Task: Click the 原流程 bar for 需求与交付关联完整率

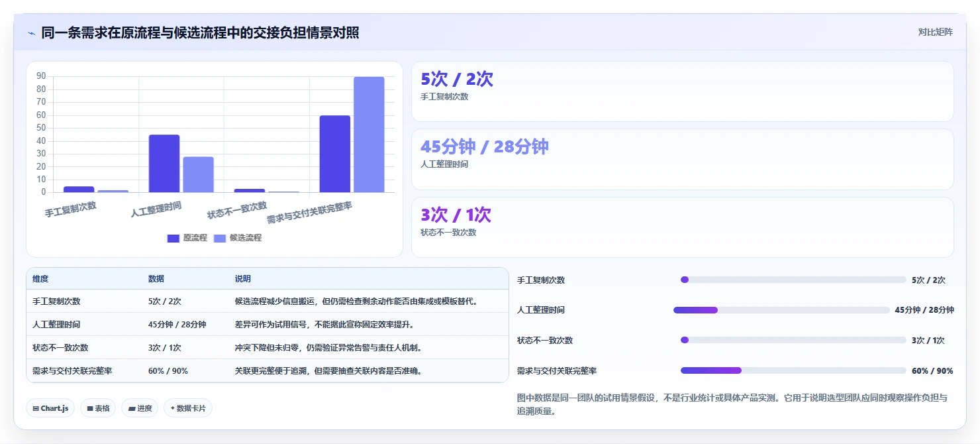Action: click(335, 154)
